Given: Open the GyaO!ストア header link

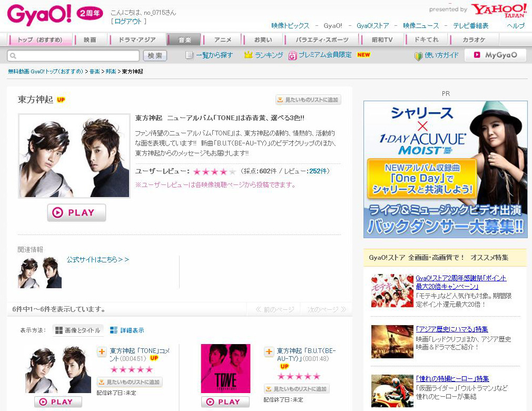Looking at the screenshot, I should [373, 26].
